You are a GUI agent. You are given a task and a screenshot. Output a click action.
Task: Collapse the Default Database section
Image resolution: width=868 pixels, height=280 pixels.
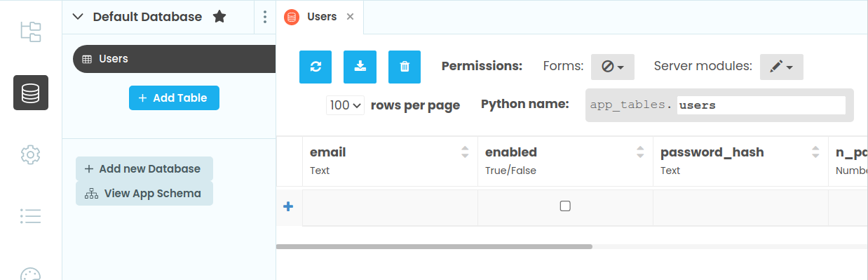[78, 17]
